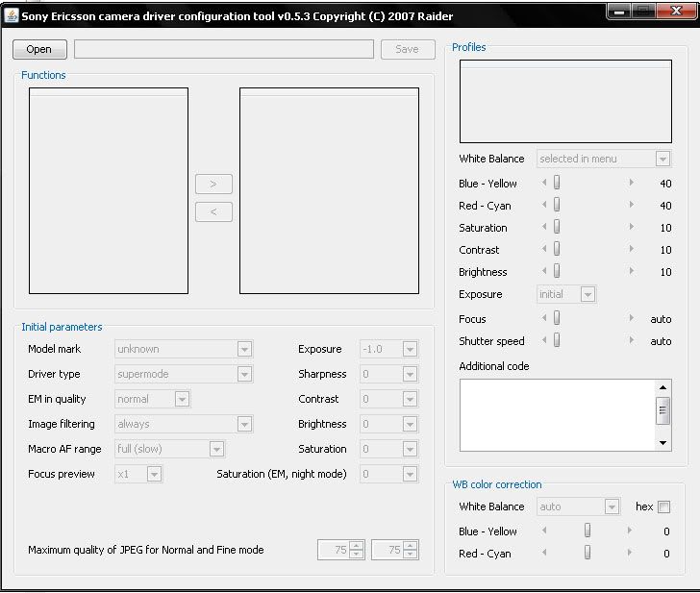Toggle the hex checkbox
The height and width of the screenshot is (593, 700).
pos(663,507)
